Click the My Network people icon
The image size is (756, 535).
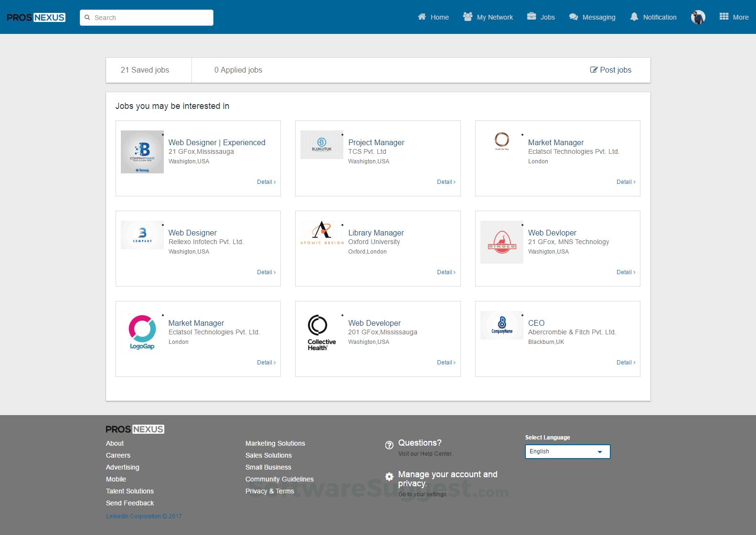point(468,17)
